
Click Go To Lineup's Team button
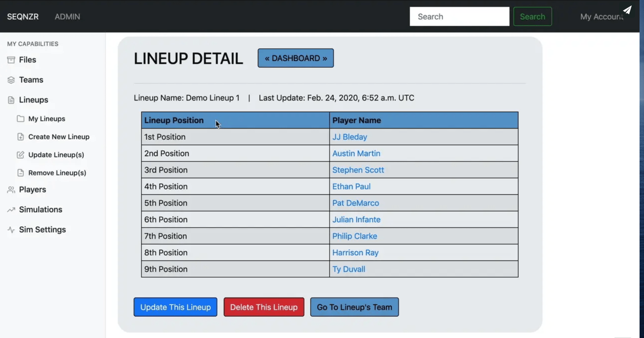tap(354, 307)
